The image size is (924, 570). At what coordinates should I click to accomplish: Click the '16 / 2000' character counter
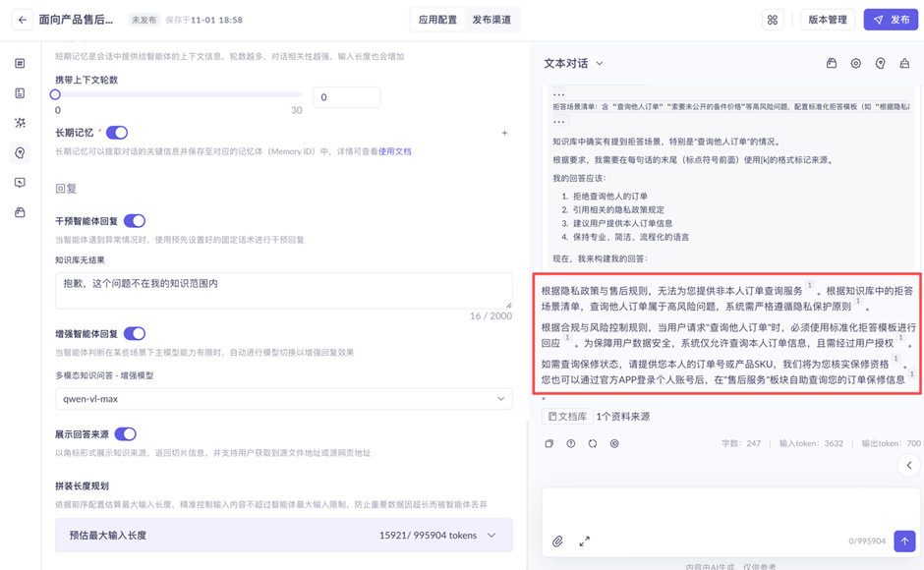[x=491, y=315]
